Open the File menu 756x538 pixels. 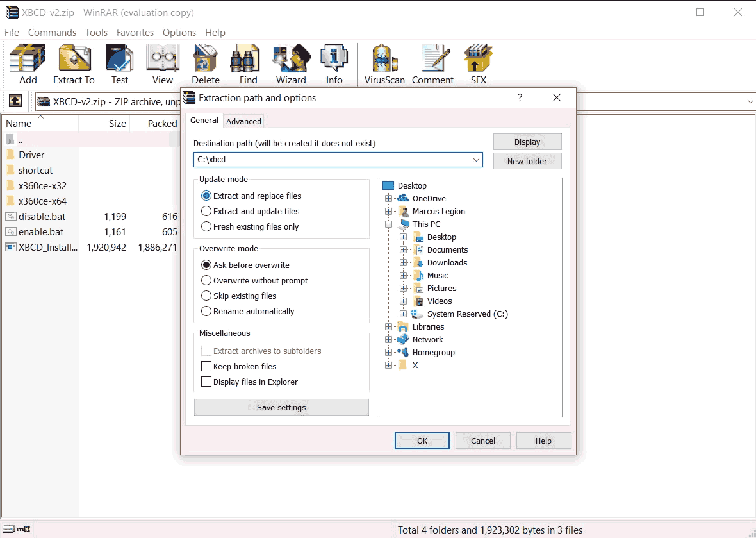tap(12, 32)
